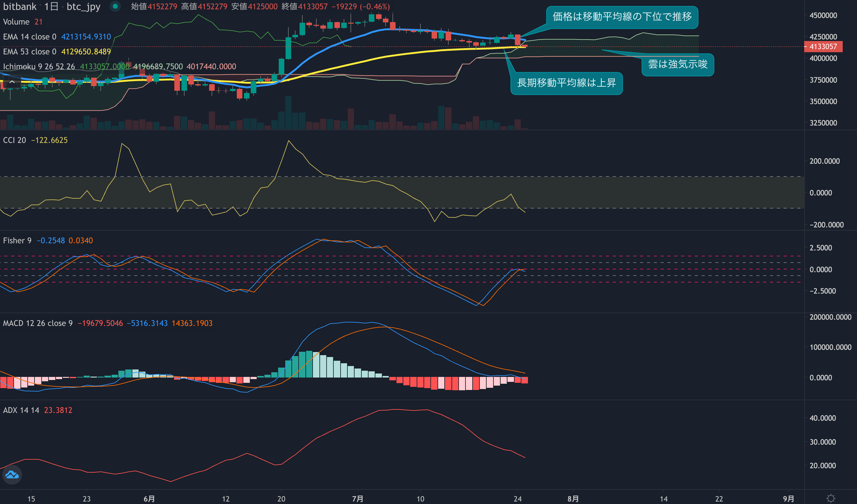The height and width of the screenshot is (504, 857).
Task: Click the TradingView cloud logo icon
Action: pyautogui.click(x=12, y=475)
